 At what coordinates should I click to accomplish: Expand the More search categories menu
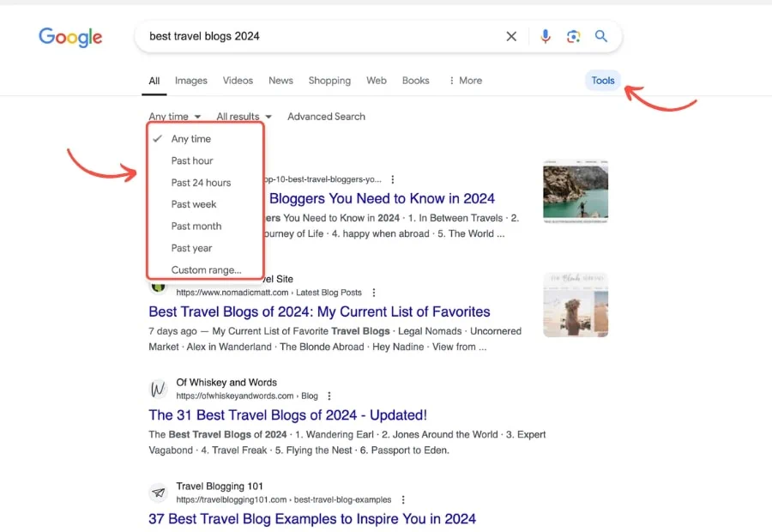pyautogui.click(x=466, y=81)
